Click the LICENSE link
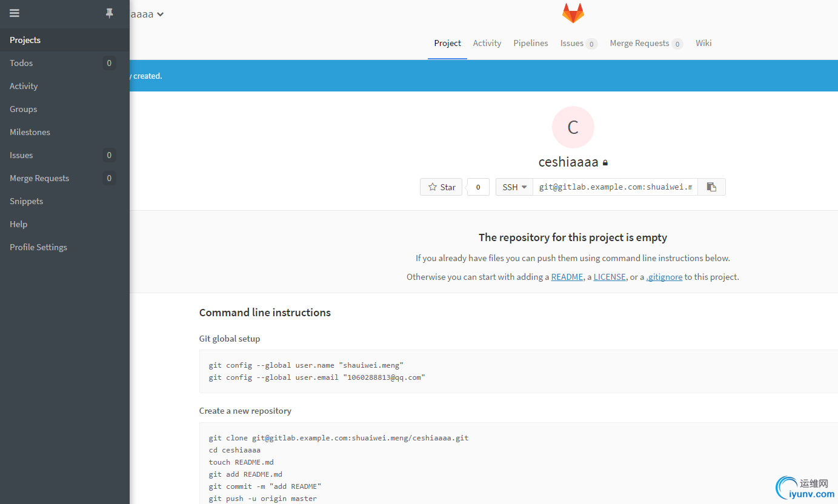Viewport: 838px width, 504px height. click(x=610, y=277)
